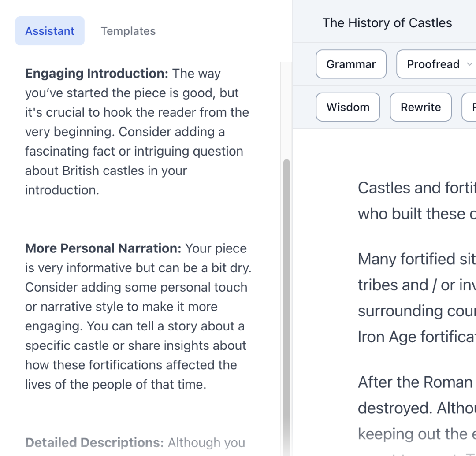476x456 pixels.
Task: Click the More Personal Narration heading
Action: tap(103, 248)
